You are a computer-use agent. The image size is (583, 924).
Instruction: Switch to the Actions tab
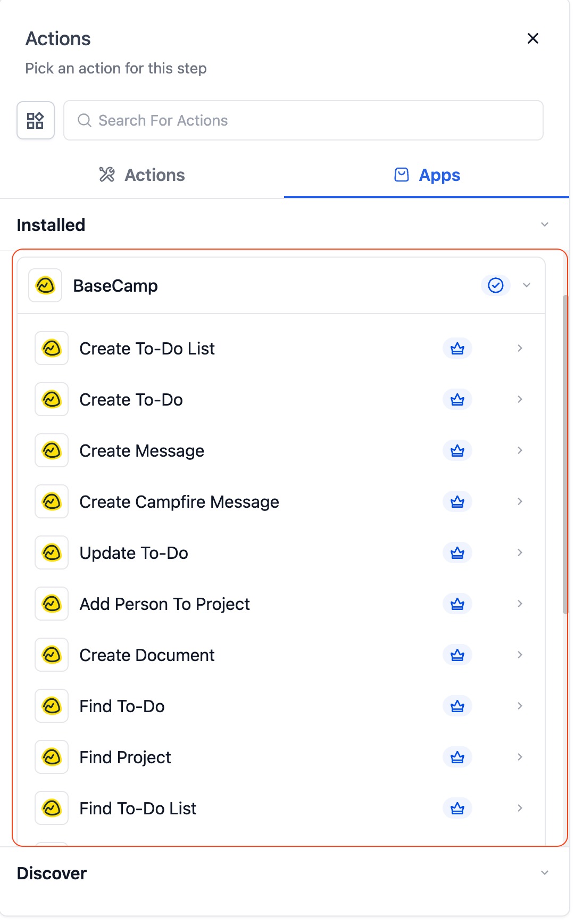coord(142,175)
